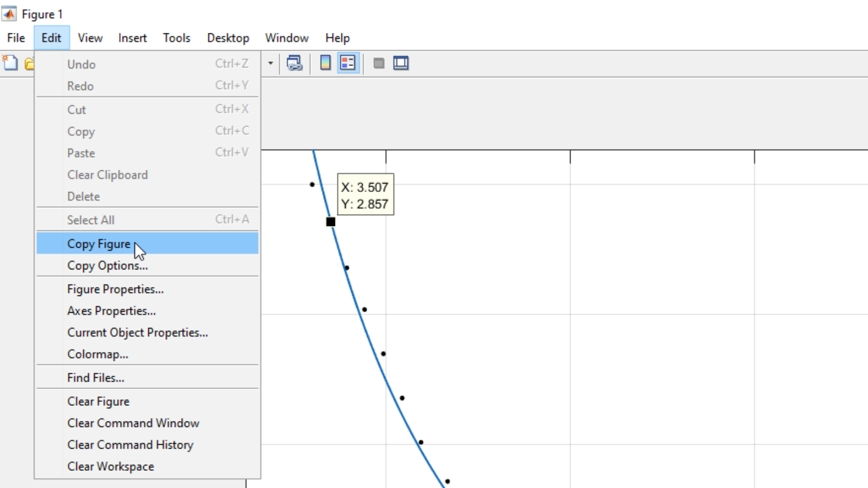Screen dimensions: 868x488
Task: Click the Figure 1 title bar icon
Action: (x=9, y=14)
